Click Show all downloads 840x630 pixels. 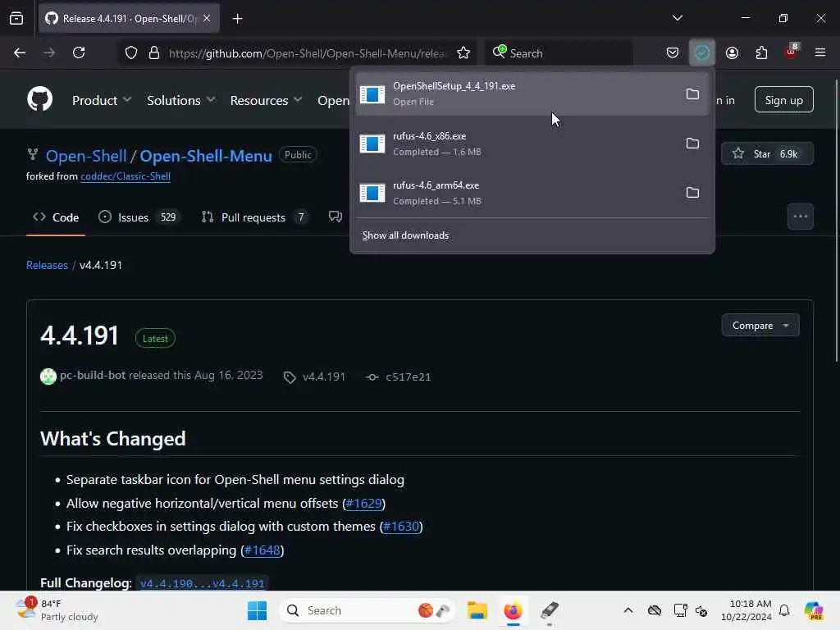point(405,235)
